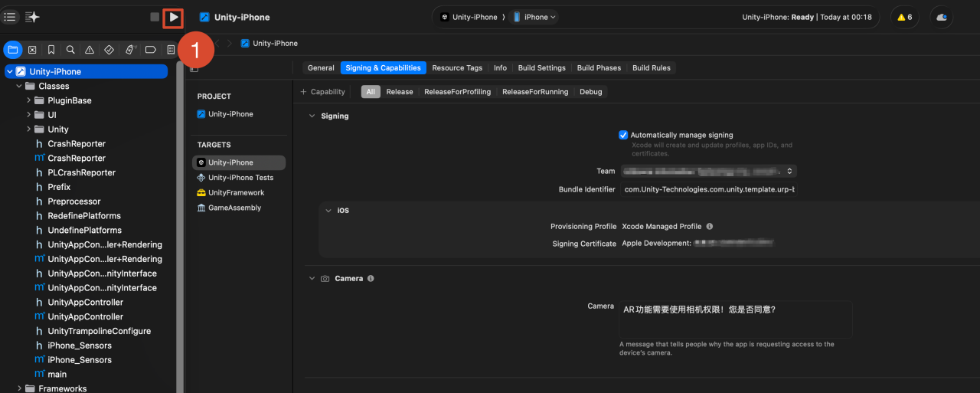Show the Project navigator folder tab
The image size is (980, 393).
coord(13,50)
